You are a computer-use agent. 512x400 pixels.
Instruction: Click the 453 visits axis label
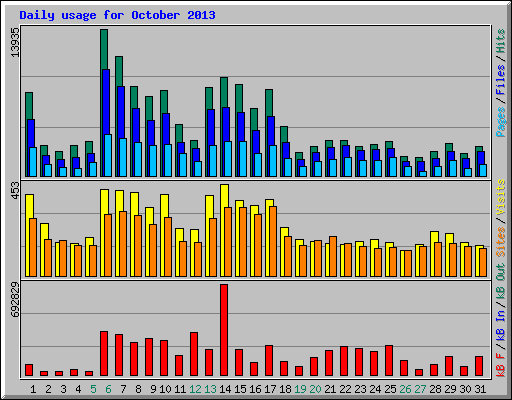[15, 191]
